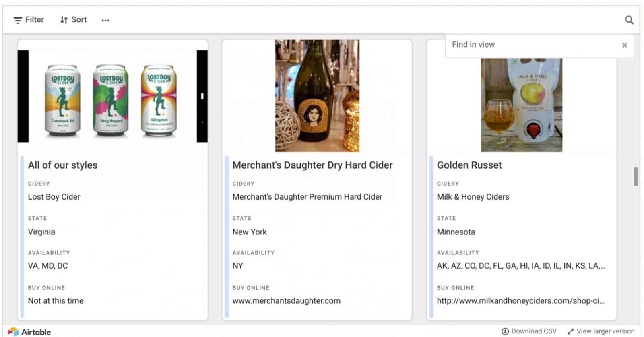Click the Airtable logo
The height and width of the screenshot is (337, 644).
(29, 332)
